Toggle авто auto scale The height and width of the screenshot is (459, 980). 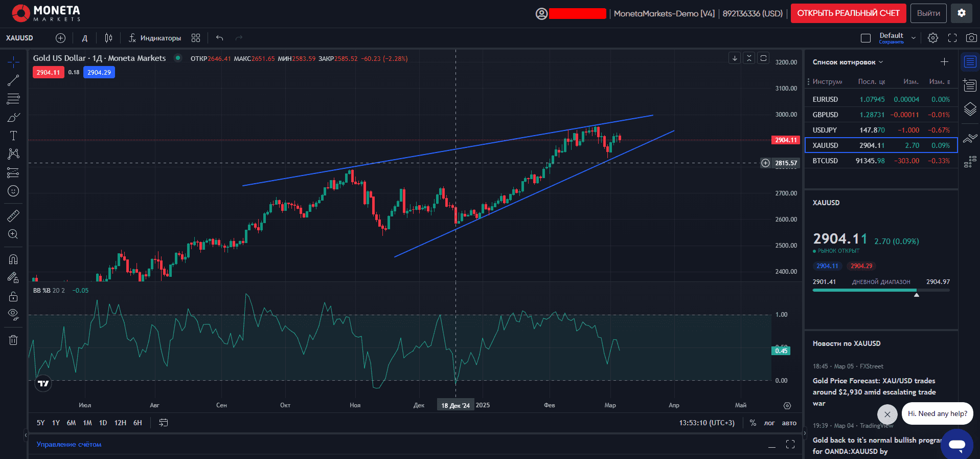tap(789, 423)
